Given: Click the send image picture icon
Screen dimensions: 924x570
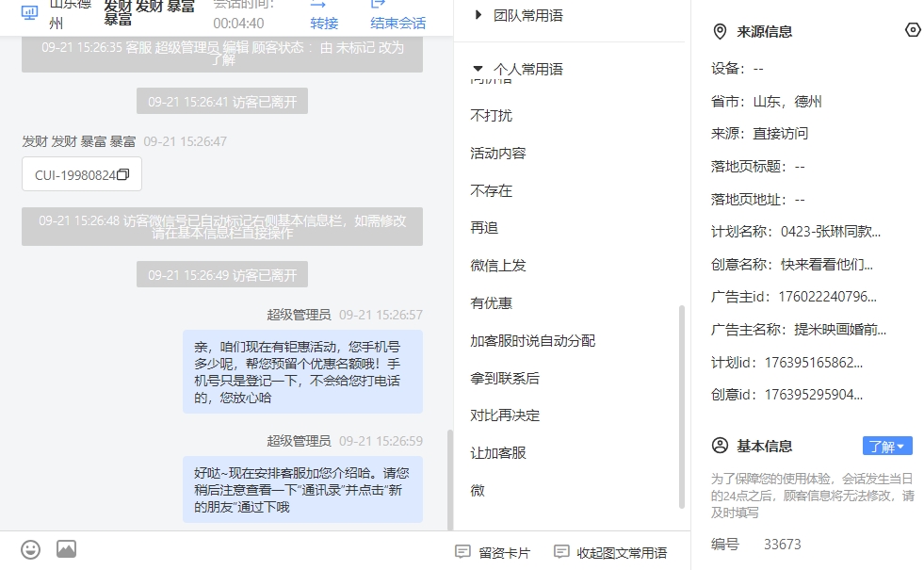Looking at the screenshot, I should click(x=67, y=549).
